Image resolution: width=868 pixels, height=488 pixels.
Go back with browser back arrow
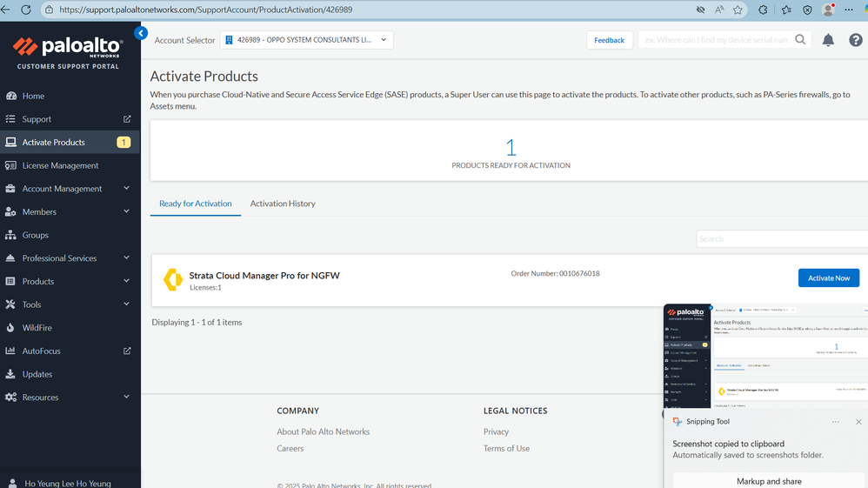[5, 10]
